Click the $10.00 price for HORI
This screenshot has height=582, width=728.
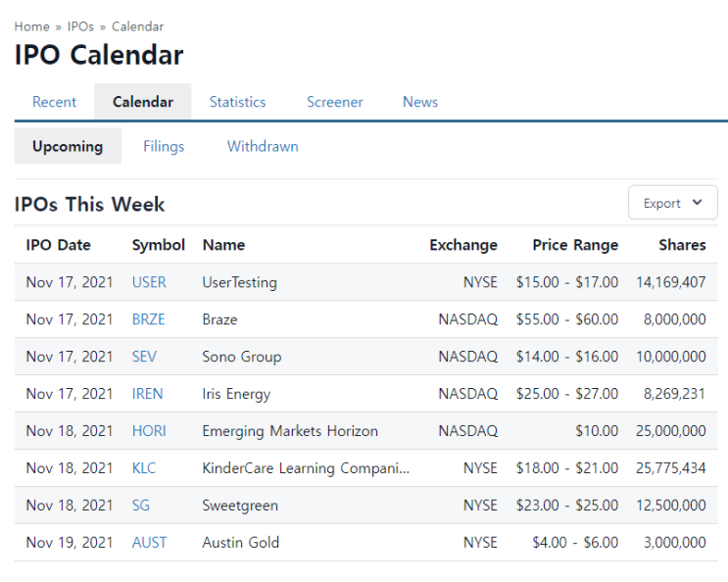[597, 431]
